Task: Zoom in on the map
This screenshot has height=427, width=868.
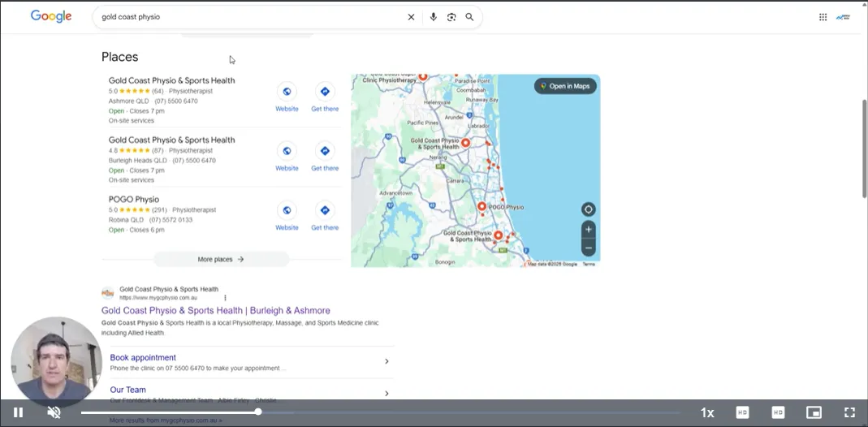Action: 589,229
